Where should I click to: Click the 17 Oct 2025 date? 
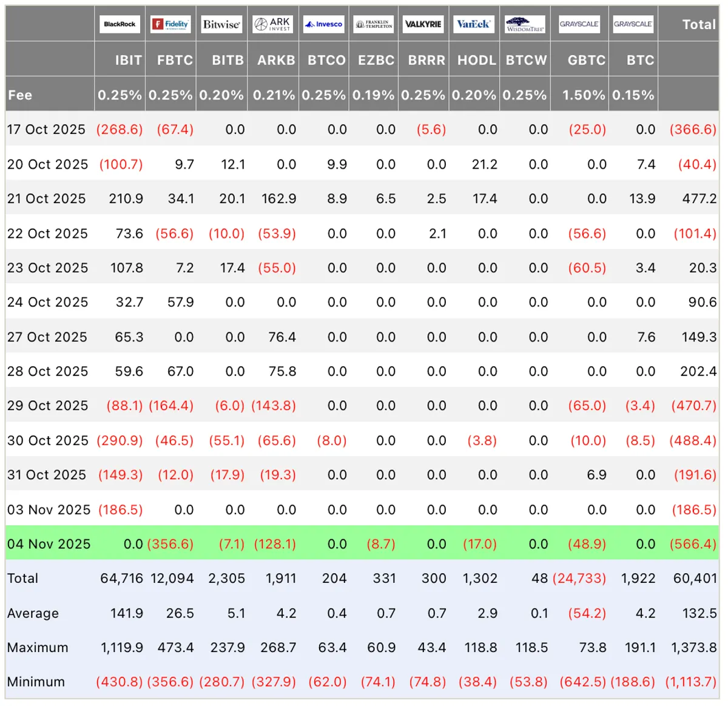46,129
